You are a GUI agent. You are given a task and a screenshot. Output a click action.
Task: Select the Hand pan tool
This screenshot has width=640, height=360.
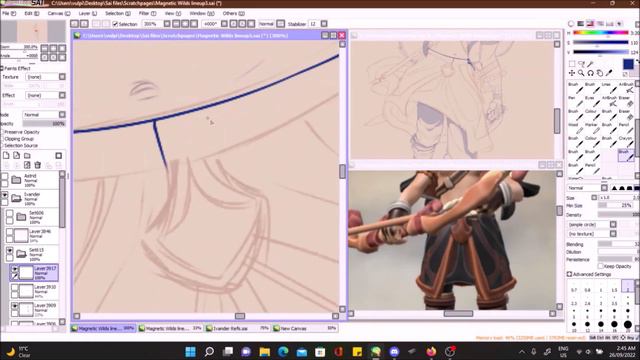pyautogui.click(x=600, y=73)
